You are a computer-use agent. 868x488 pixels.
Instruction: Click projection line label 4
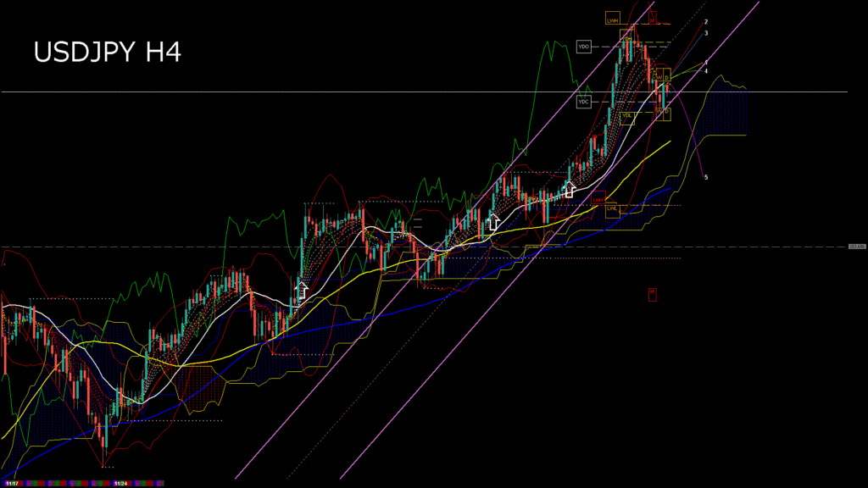tap(706, 71)
